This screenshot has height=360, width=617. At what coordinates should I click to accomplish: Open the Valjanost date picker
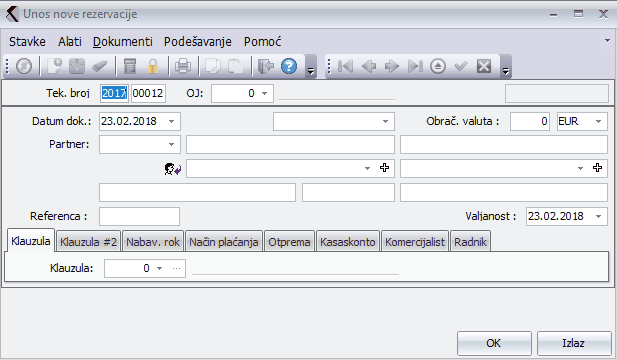pos(599,216)
